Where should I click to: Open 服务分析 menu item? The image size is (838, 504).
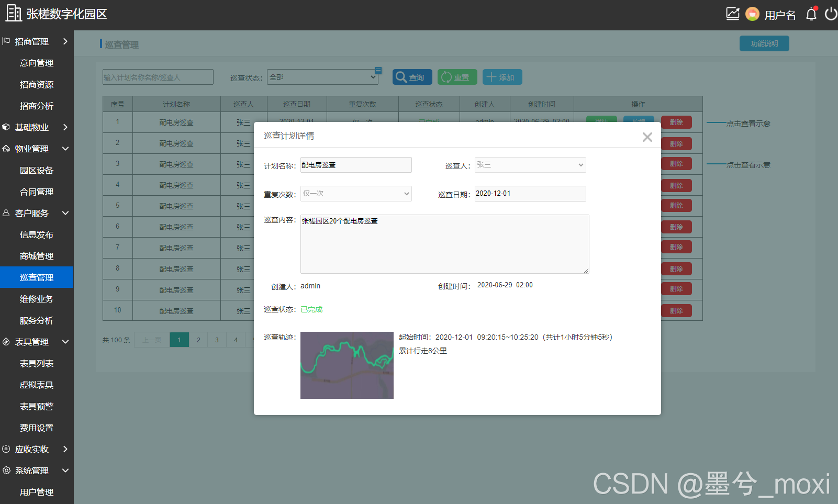(37, 320)
